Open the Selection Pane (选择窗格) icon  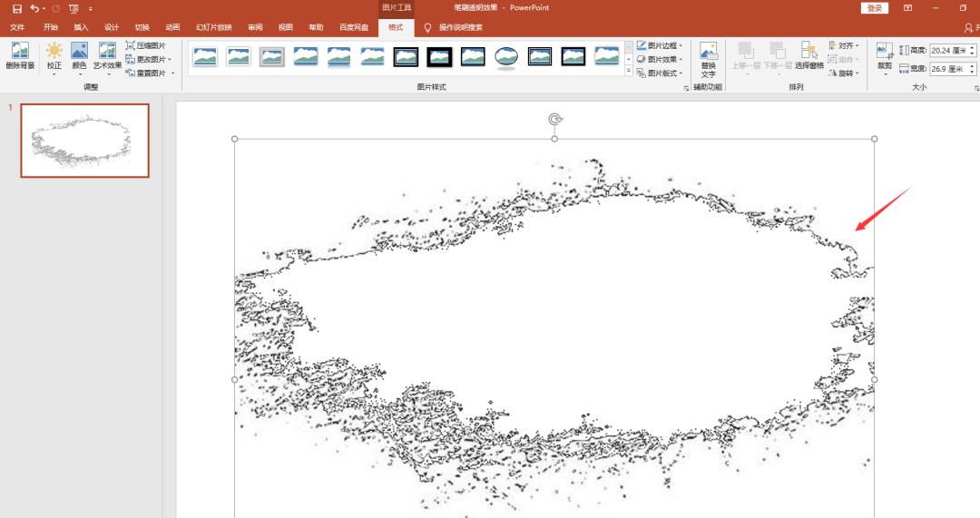[x=809, y=55]
